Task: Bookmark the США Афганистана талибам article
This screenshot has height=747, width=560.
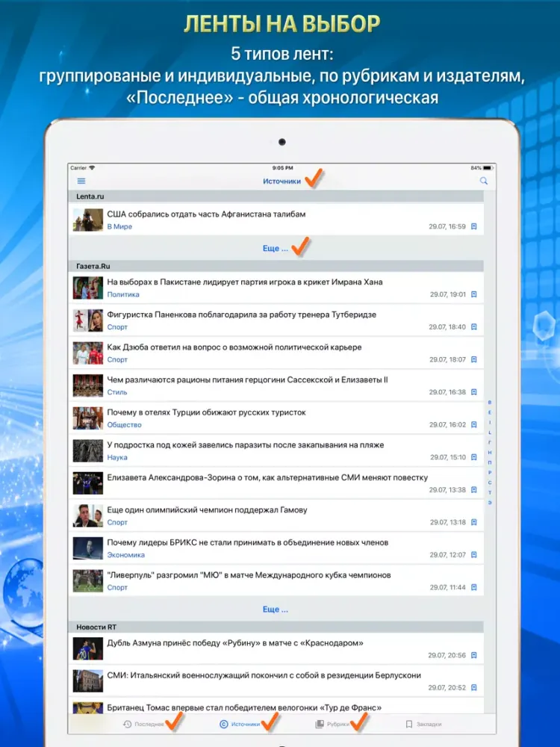Action: tap(474, 227)
